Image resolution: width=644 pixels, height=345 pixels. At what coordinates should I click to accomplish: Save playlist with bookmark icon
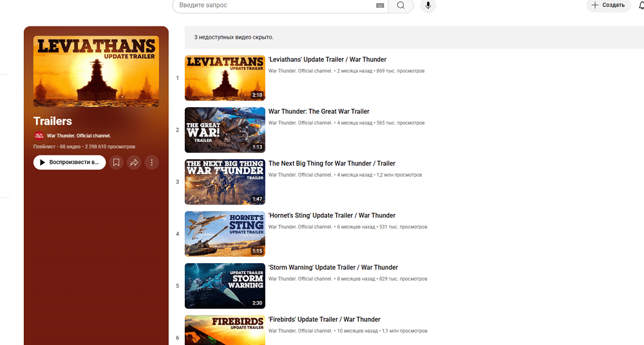(116, 163)
